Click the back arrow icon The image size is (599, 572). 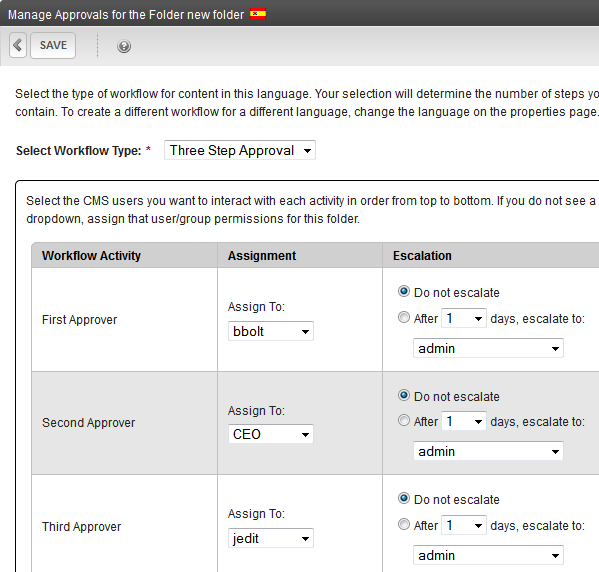18,45
